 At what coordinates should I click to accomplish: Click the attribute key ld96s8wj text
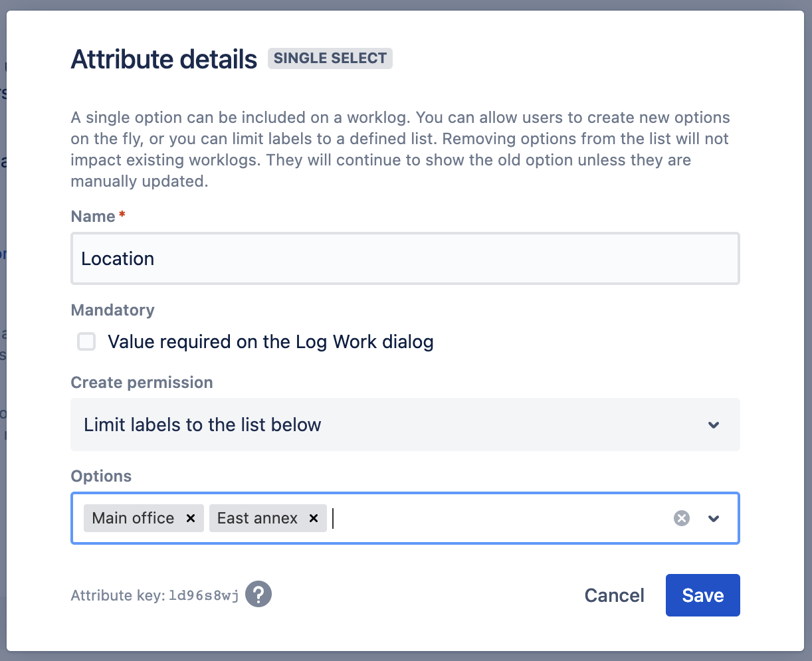(203, 595)
